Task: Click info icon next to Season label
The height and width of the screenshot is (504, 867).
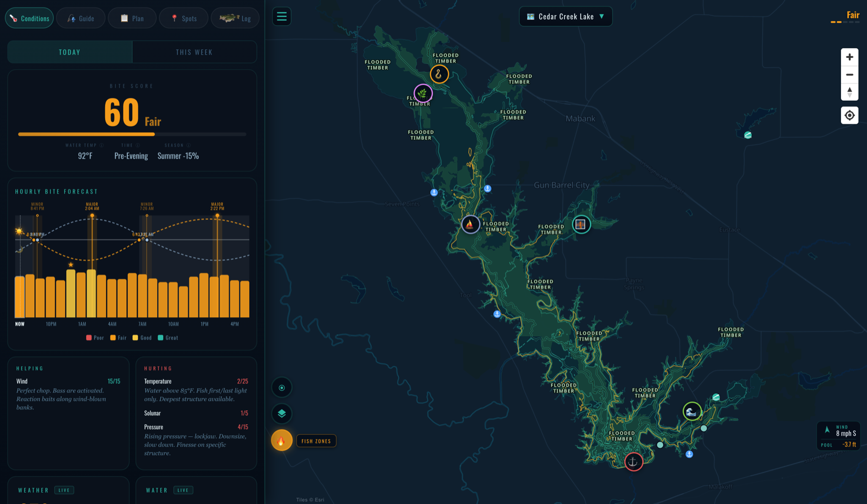Action: click(x=189, y=145)
